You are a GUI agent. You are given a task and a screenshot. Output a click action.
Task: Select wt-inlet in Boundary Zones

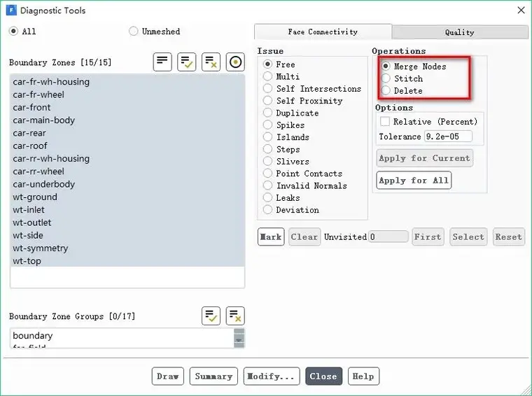[127, 209]
